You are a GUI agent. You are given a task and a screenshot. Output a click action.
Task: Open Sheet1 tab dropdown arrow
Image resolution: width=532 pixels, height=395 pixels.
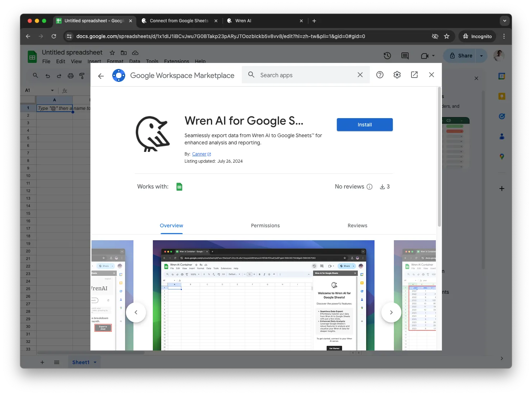95,362
